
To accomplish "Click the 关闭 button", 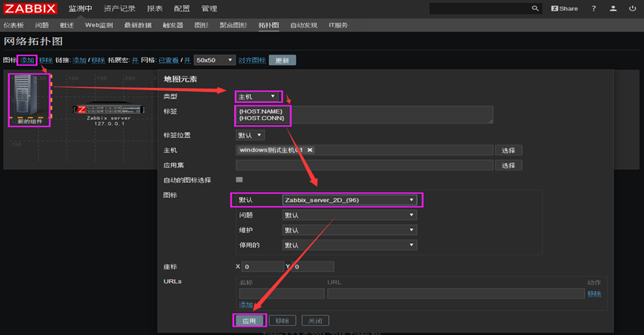I will point(315,321).
